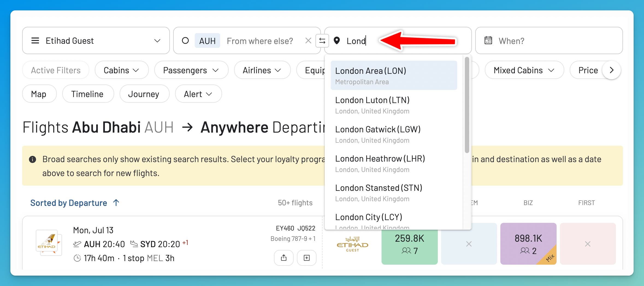Click the suggestions list scrollbar
The height and width of the screenshot is (286, 644).
pyautogui.click(x=467, y=105)
